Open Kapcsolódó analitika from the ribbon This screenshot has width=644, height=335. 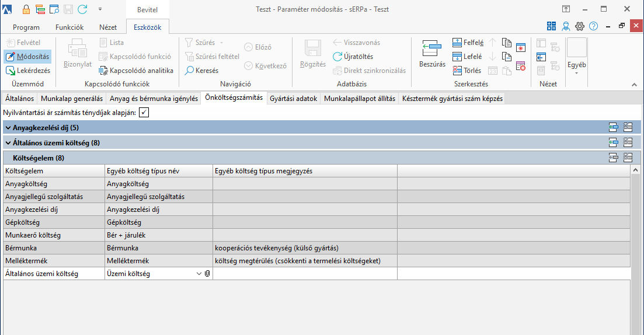(136, 71)
